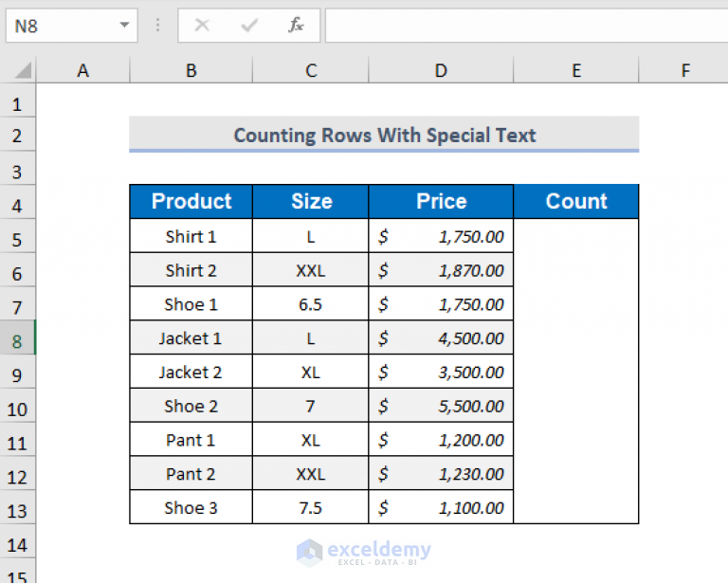The height and width of the screenshot is (583, 728).
Task: Select the price '5,500.00' cell
Action: (x=441, y=405)
